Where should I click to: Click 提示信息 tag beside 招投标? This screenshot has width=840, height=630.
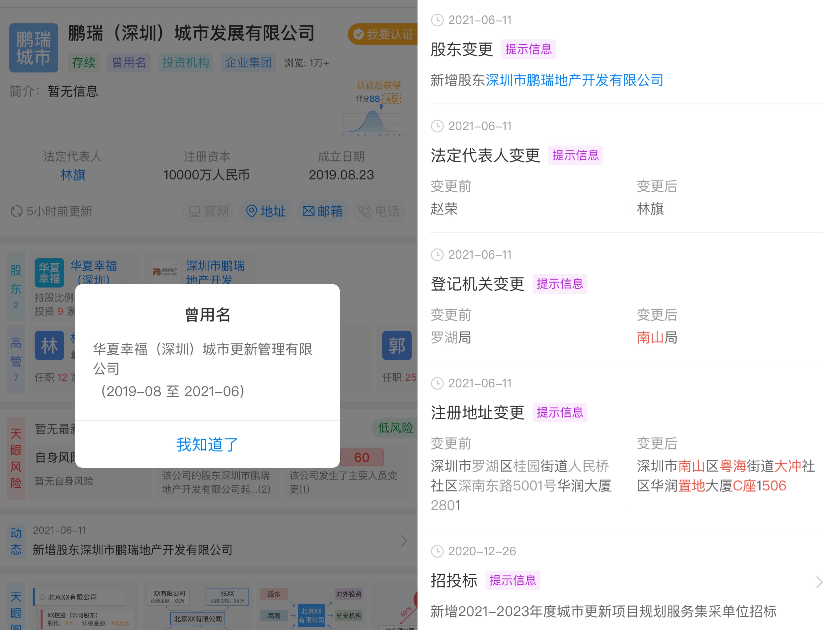click(x=513, y=581)
